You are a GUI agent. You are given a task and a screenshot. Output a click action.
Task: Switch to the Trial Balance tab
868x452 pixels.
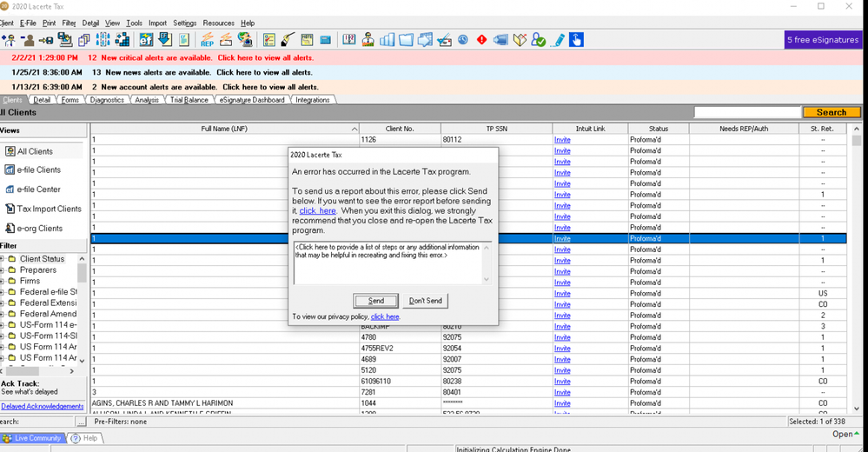click(x=189, y=100)
